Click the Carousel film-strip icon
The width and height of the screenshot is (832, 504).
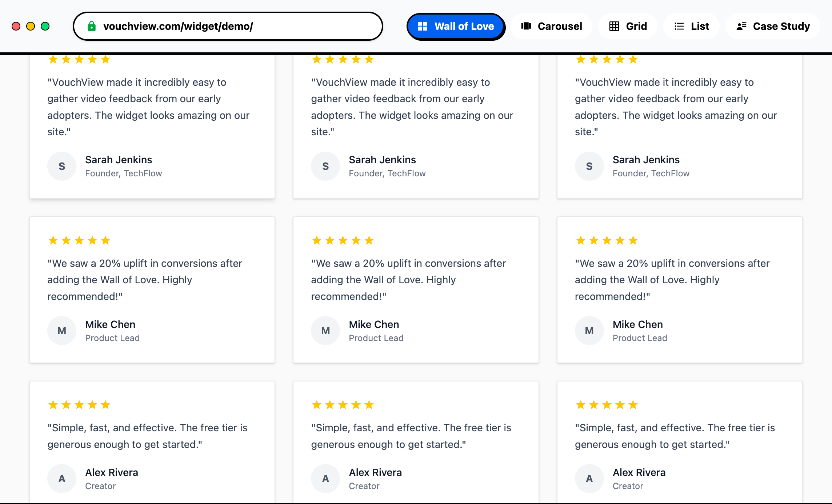pos(527,26)
